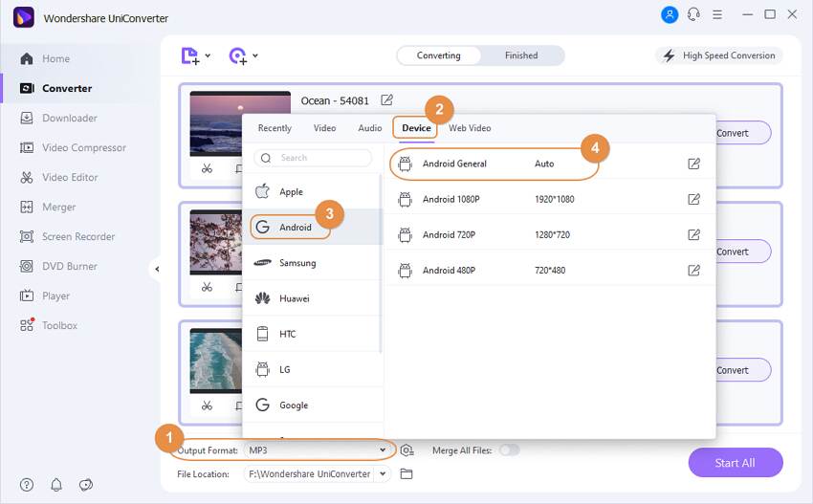This screenshot has width=813, height=504.
Task: Click the device Search field
Action: pyautogui.click(x=313, y=158)
